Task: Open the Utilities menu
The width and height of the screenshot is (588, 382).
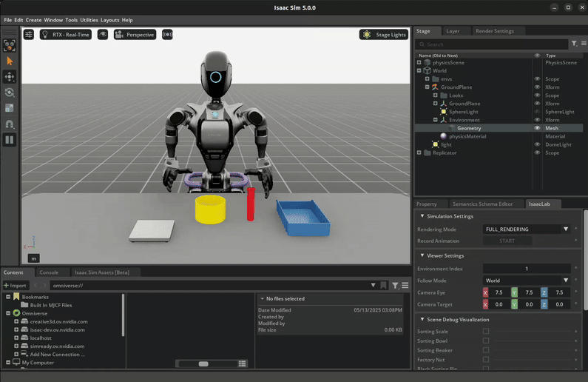Action: click(x=89, y=20)
